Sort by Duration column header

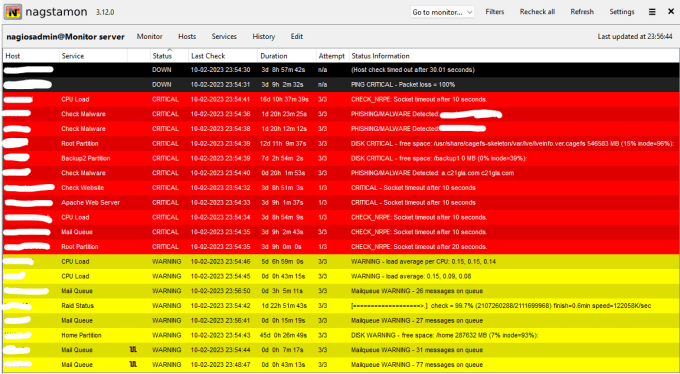tap(287, 56)
